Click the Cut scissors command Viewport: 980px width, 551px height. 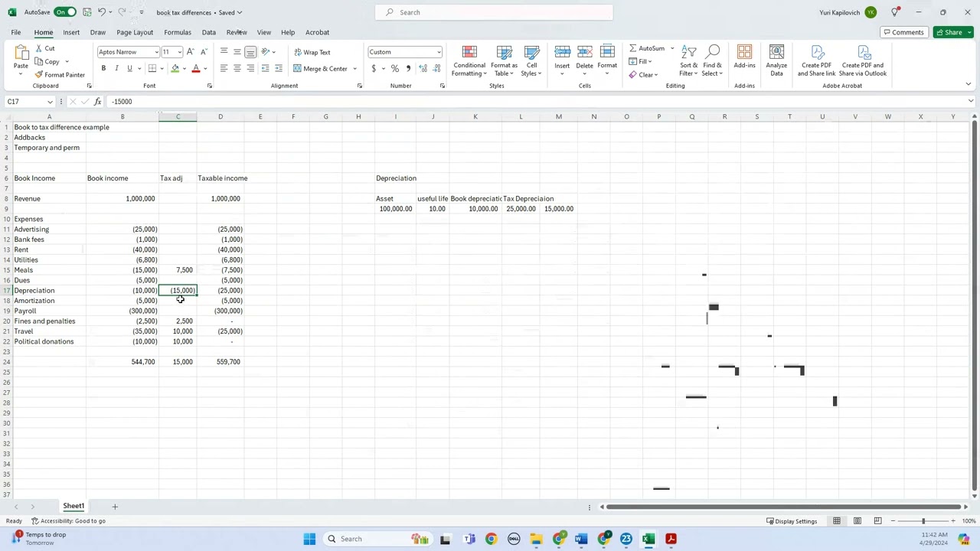(x=45, y=48)
